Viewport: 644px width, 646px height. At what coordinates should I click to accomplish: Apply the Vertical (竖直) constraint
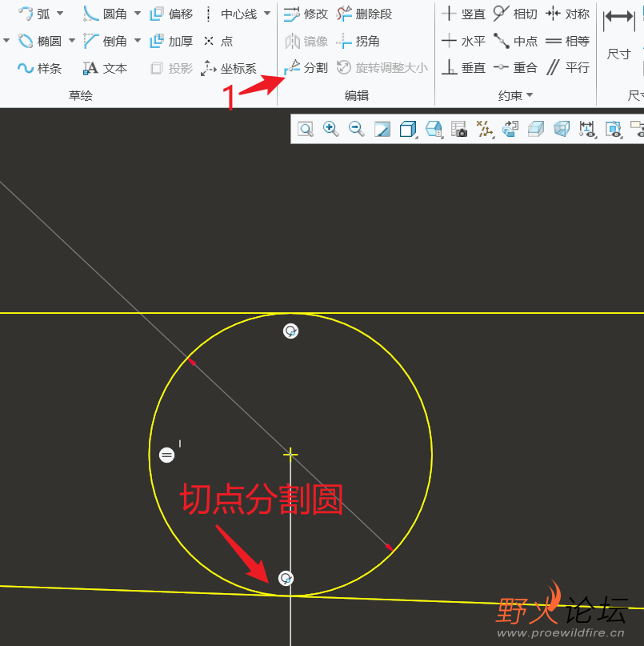tap(463, 14)
